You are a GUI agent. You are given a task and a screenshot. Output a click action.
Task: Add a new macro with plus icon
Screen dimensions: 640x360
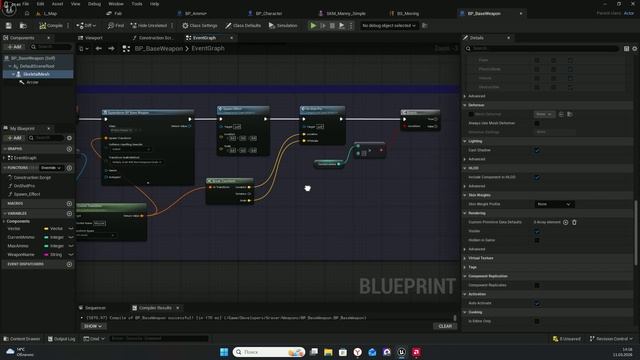pyautogui.click(x=69, y=203)
